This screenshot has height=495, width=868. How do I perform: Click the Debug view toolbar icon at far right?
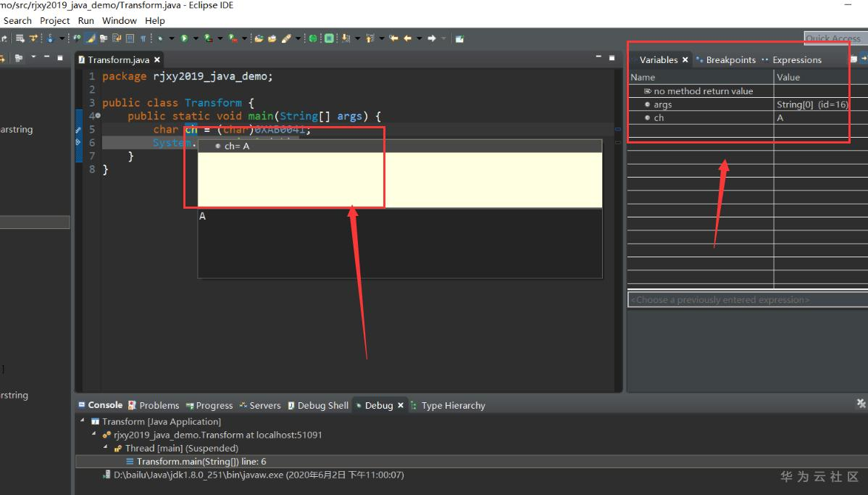[x=861, y=404]
